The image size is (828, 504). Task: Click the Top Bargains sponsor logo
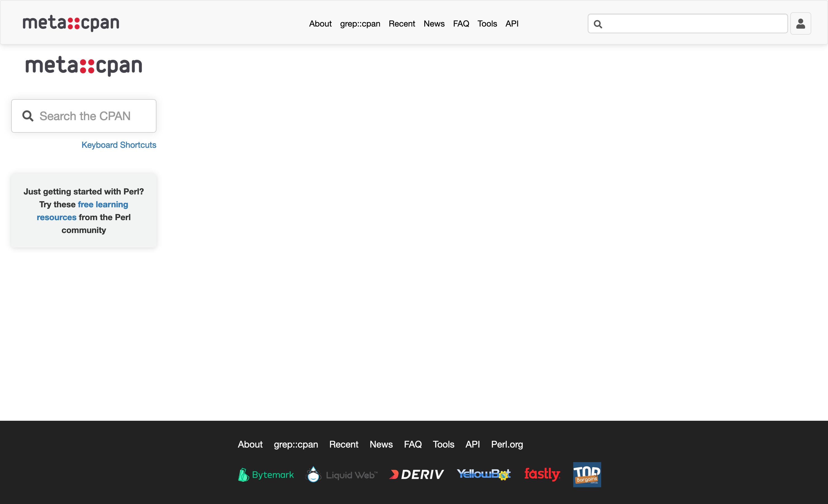tap(586, 474)
